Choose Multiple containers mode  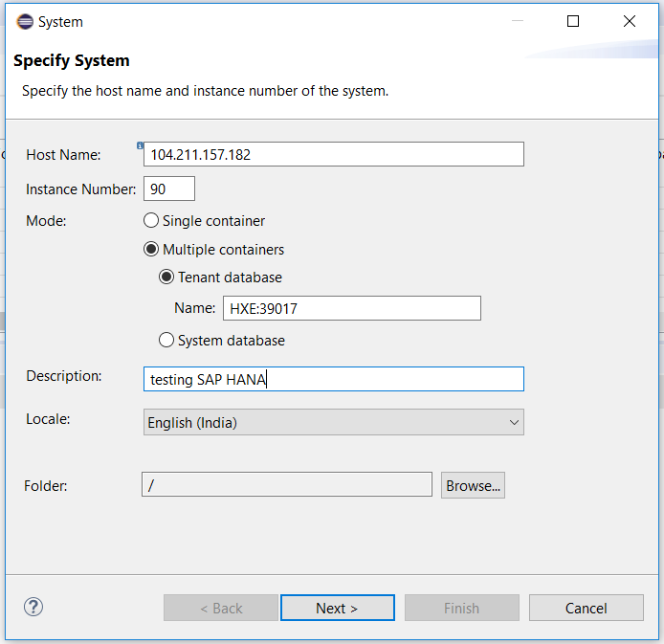click(151, 249)
